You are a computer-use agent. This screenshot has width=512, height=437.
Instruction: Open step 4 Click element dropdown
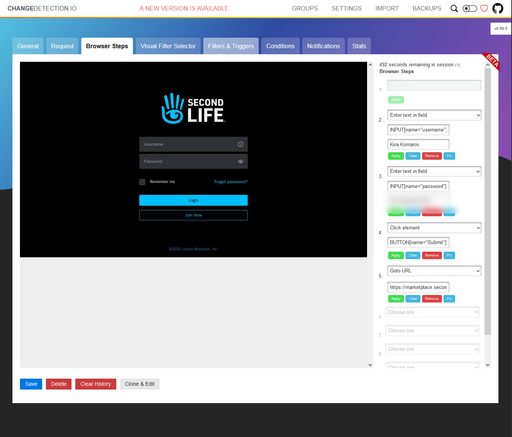click(434, 228)
